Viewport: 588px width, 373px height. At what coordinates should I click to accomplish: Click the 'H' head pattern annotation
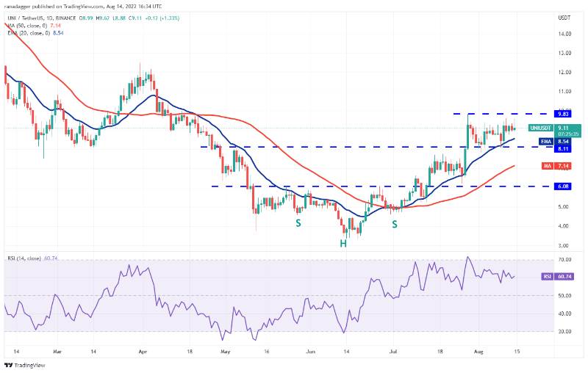tap(343, 242)
